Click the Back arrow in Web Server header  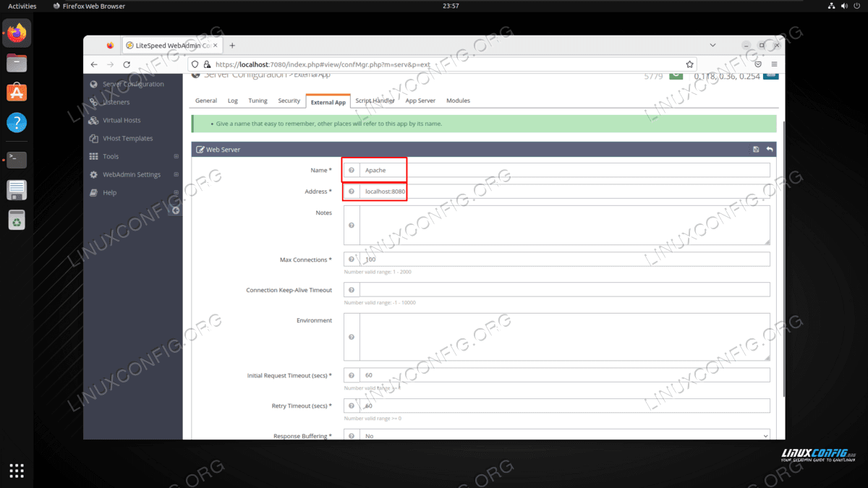coord(770,150)
